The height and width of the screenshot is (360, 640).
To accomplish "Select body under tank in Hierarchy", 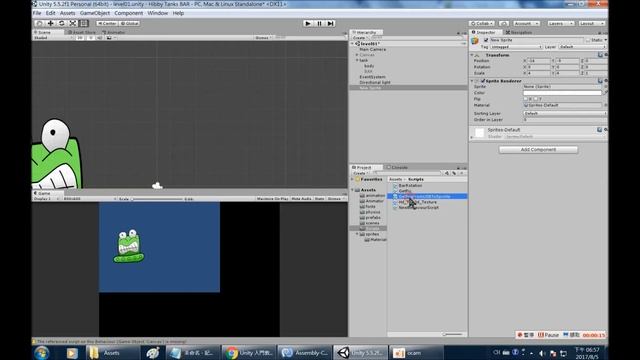I will [x=369, y=66].
